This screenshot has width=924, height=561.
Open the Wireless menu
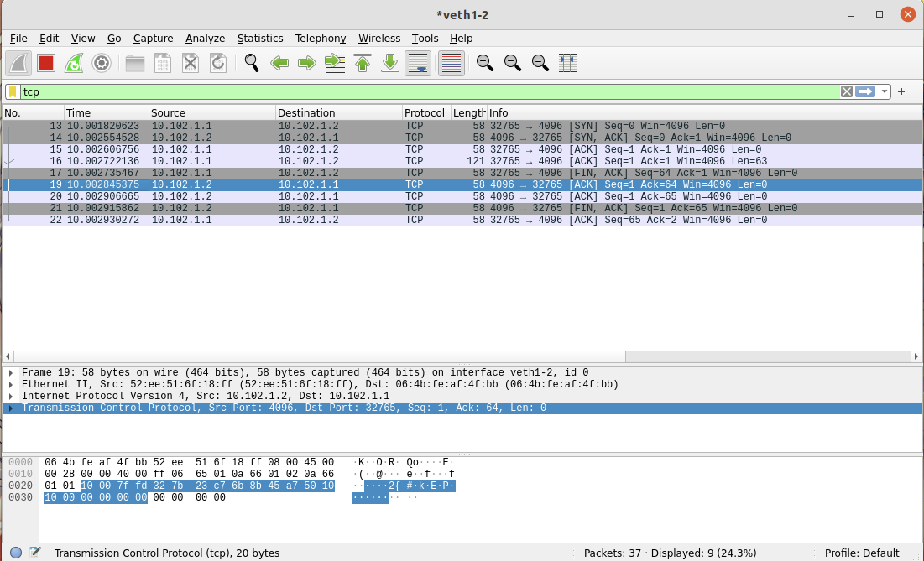point(379,38)
